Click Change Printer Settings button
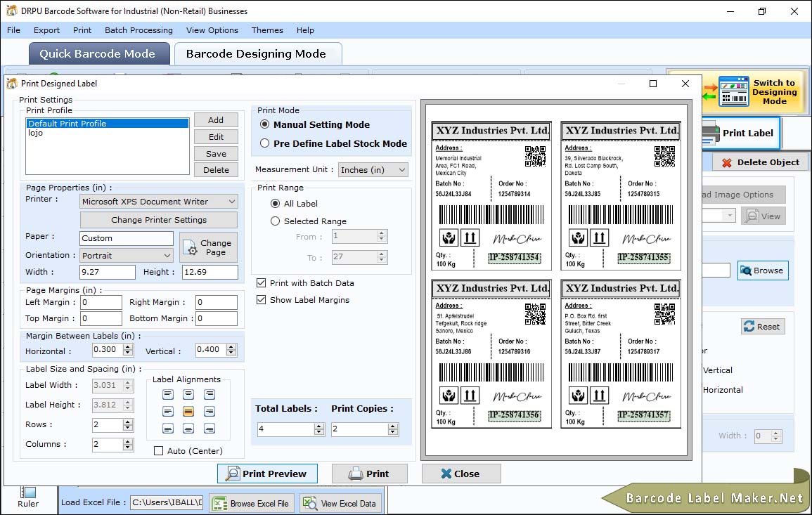812x515 pixels. pos(158,220)
